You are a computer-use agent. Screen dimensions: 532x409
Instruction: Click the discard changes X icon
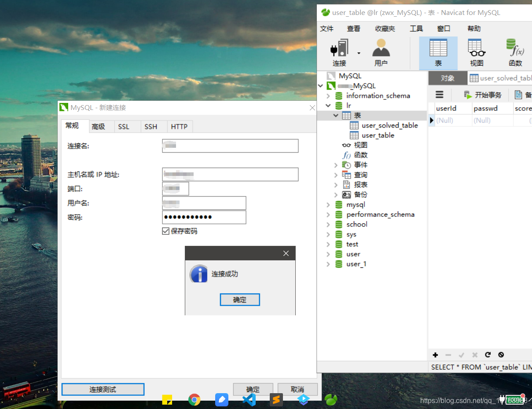[x=475, y=355]
